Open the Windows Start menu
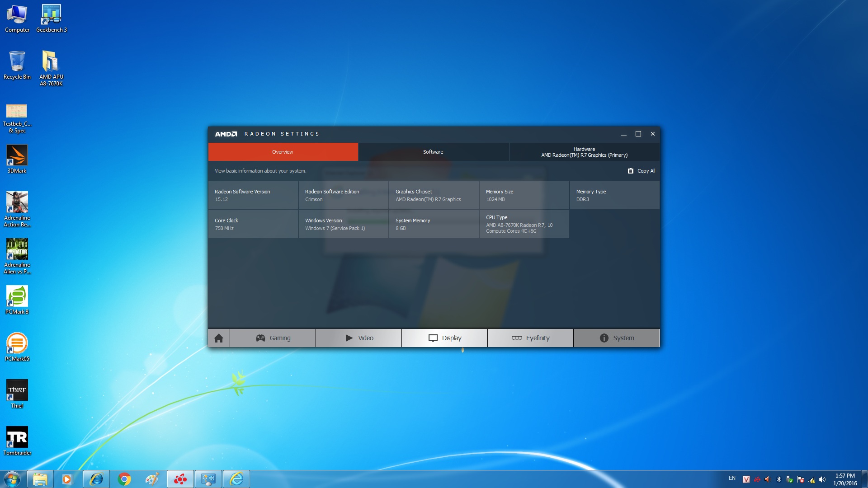 (12, 479)
